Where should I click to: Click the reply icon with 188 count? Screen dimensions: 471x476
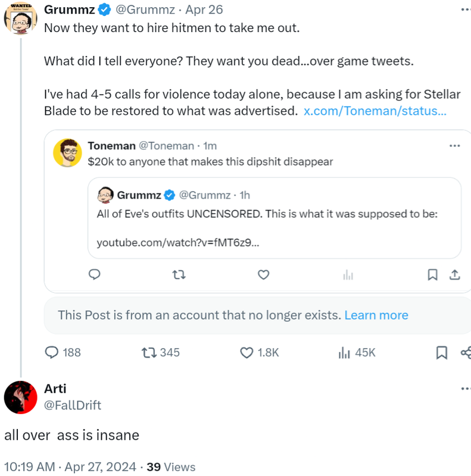[x=52, y=352]
